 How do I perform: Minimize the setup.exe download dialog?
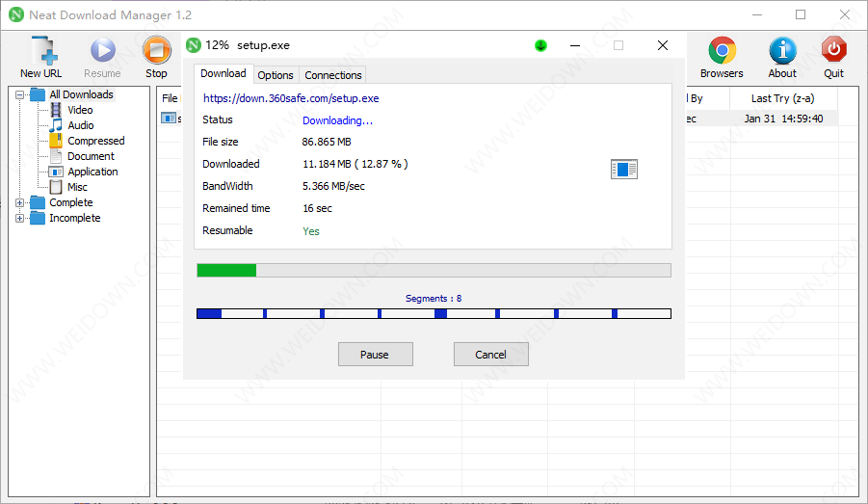(575, 45)
